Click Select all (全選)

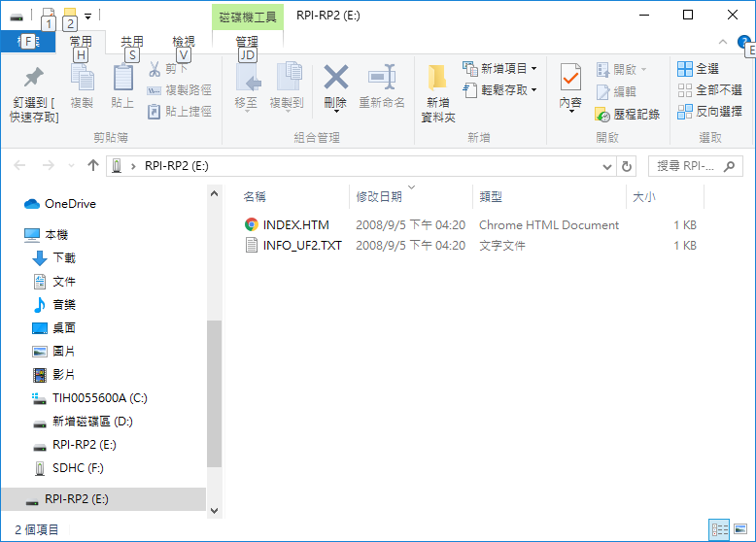coord(698,69)
